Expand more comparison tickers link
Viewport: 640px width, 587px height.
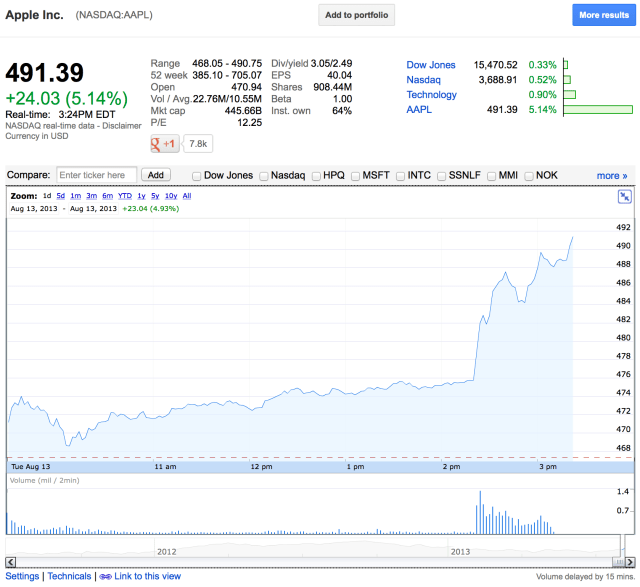[612, 176]
